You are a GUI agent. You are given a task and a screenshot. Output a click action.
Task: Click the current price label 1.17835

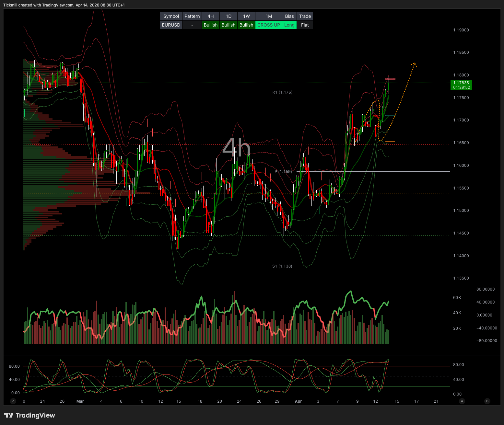(461, 83)
